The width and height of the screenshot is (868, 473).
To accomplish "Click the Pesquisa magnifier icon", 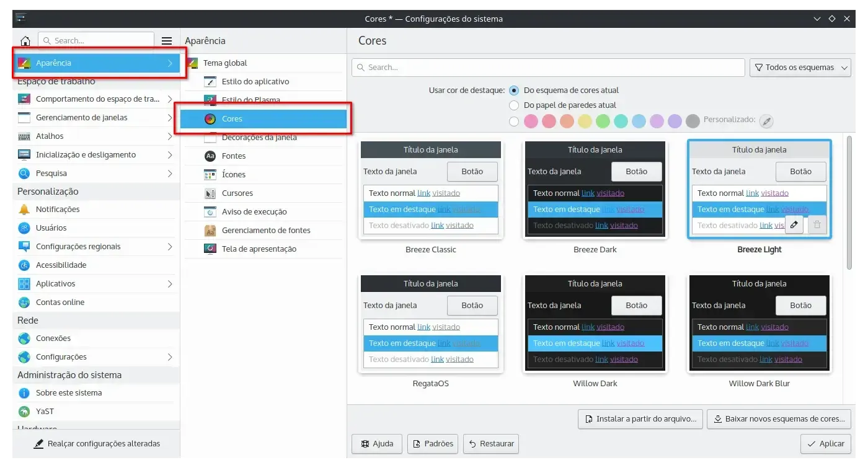I will (24, 174).
